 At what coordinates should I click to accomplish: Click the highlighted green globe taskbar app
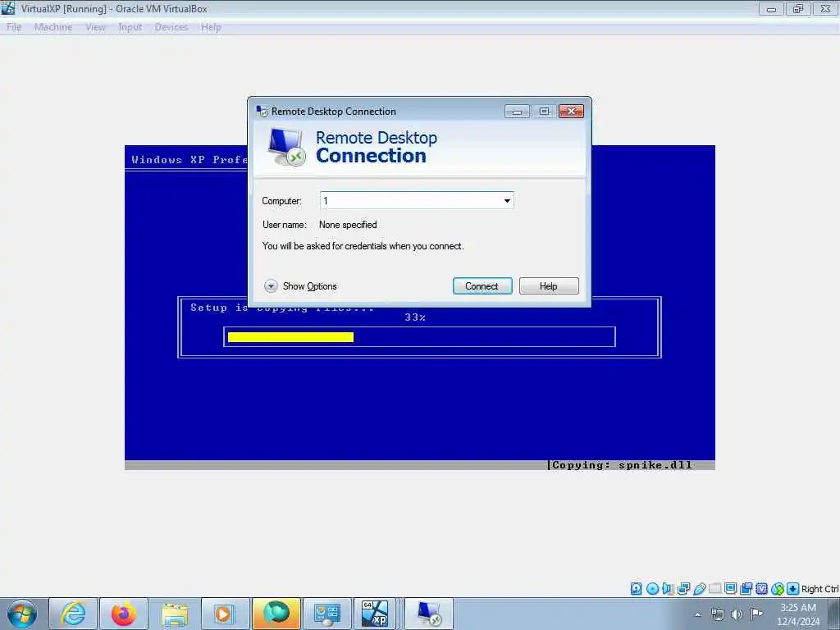276,614
